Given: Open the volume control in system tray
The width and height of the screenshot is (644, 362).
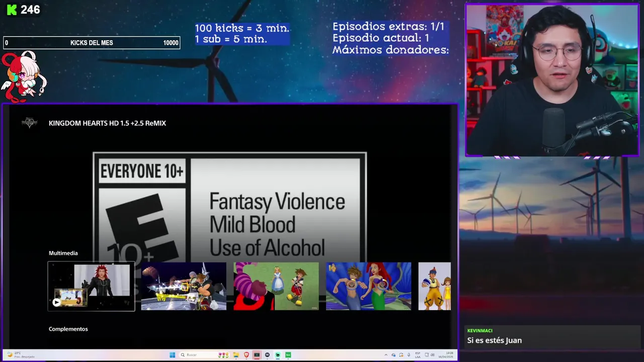Looking at the screenshot, I should tap(433, 355).
